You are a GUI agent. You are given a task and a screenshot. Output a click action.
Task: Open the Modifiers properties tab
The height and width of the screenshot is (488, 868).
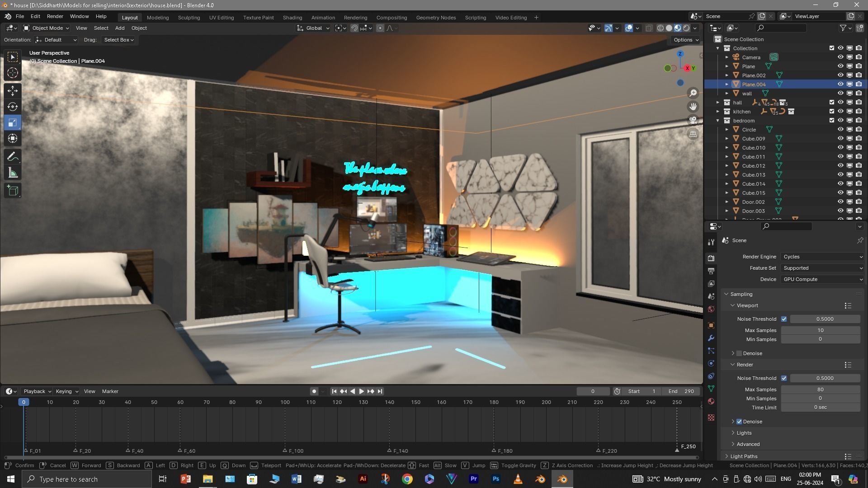tap(711, 338)
